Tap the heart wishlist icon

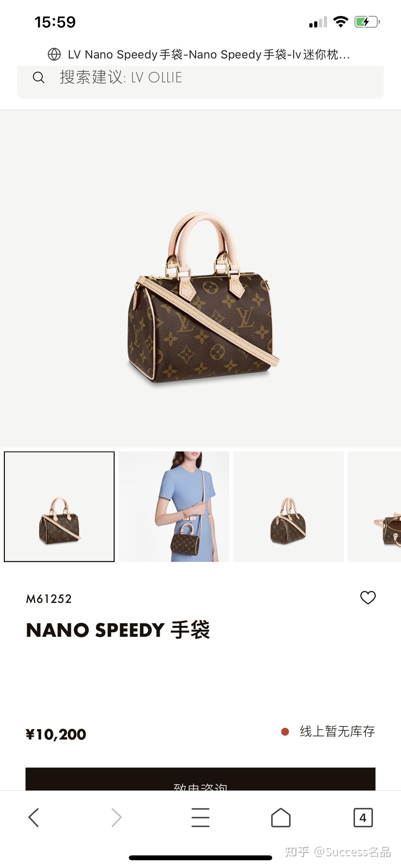point(368,598)
